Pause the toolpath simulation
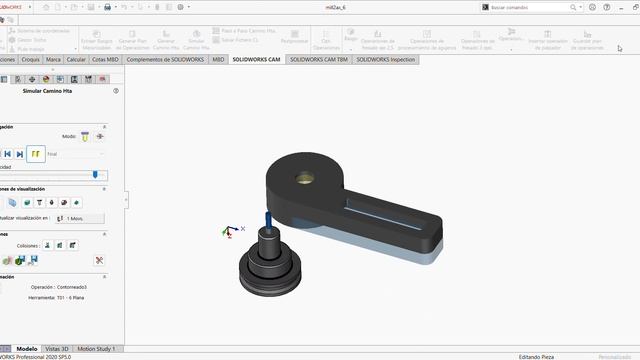 click(x=36, y=154)
